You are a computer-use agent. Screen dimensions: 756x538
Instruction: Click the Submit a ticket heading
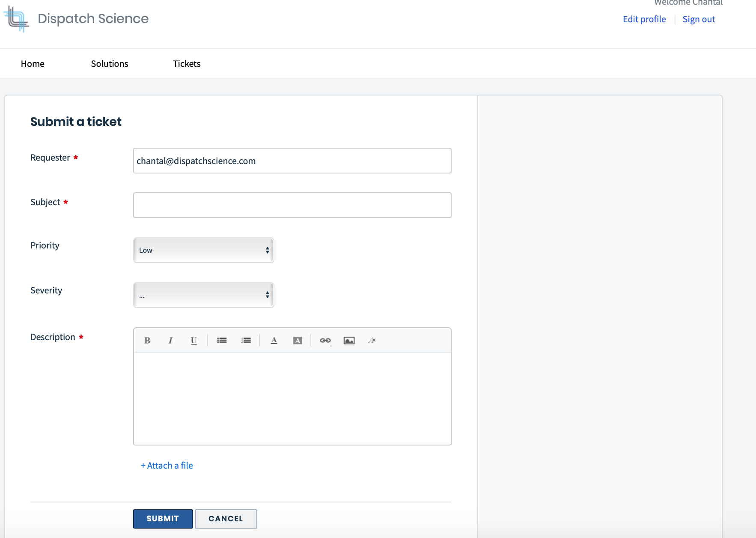pos(76,122)
